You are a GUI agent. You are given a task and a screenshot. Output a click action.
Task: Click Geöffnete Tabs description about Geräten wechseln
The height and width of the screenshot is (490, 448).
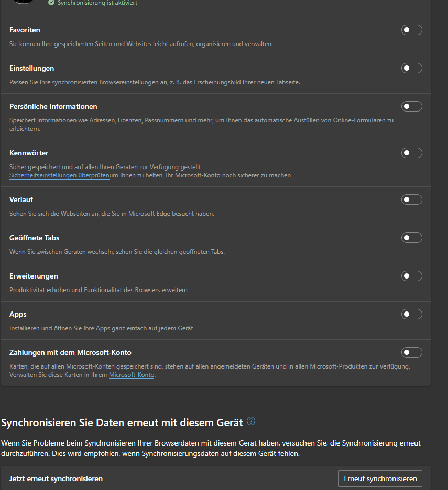[117, 252]
